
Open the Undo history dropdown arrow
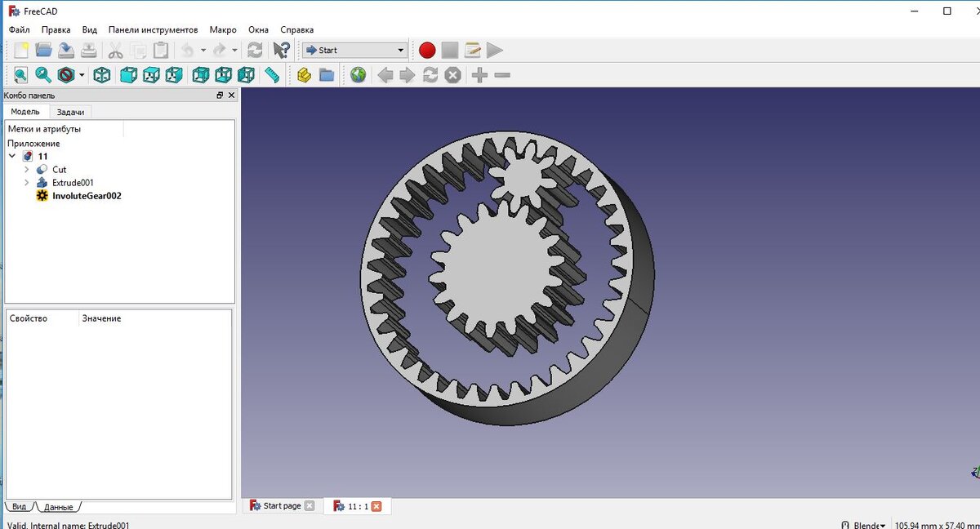pyautogui.click(x=203, y=50)
